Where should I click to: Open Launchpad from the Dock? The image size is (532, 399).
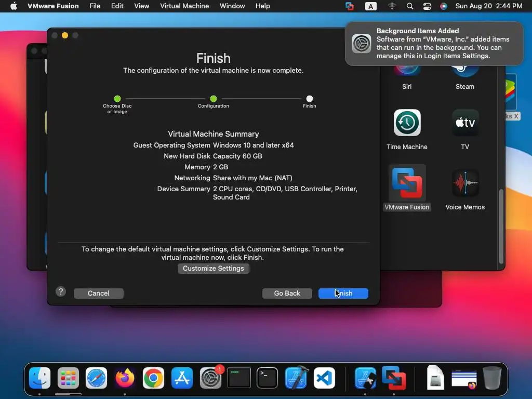(68, 378)
